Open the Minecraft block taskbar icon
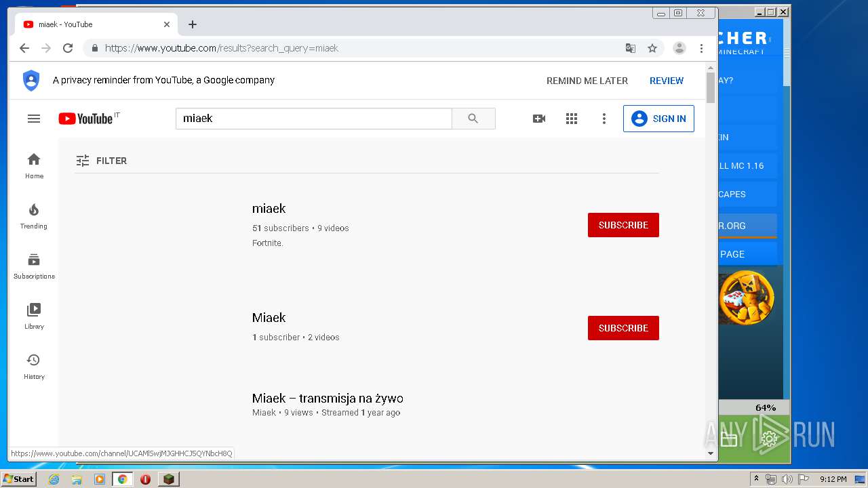Viewport: 868px width, 488px height. tap(168, 479)
